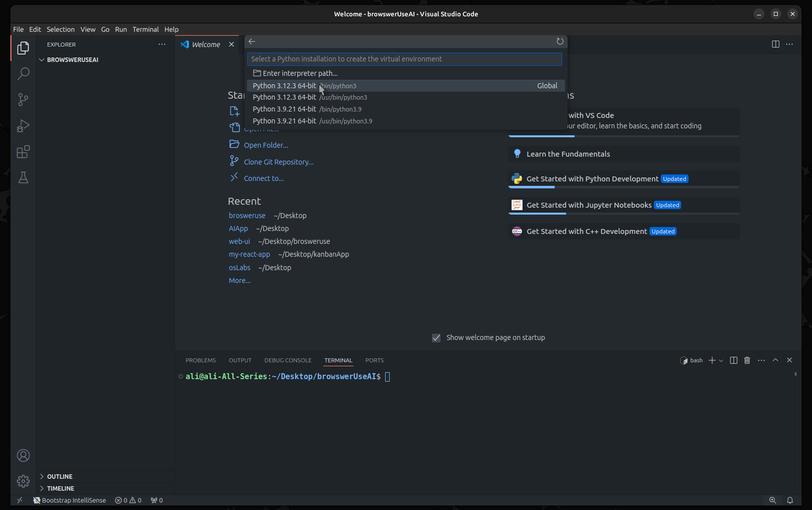Open Get Started with Python Development walkthrough

tap(624, 179)
